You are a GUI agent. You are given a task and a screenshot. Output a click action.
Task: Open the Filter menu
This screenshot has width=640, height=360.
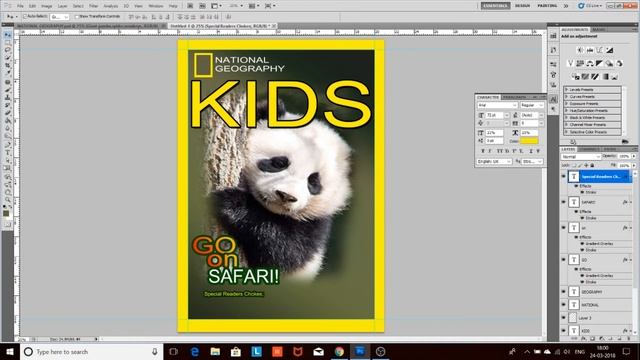coord(93,6)
